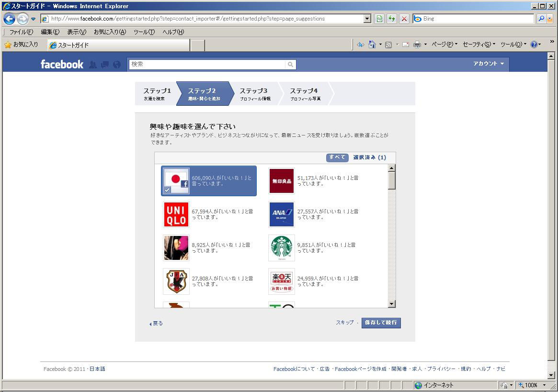Open the プライバシー footer link
Viewport: 558px width, 392px height.
click(x=441, y=369)
